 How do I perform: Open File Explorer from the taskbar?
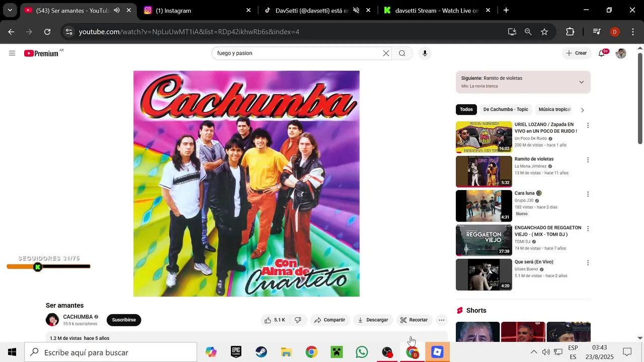[286, 352]
